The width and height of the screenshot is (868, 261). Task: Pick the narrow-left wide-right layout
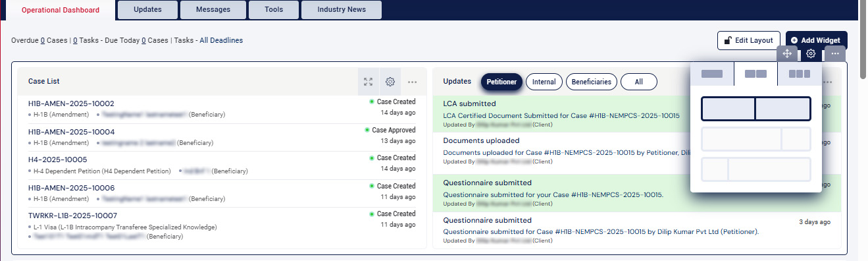(756, 170)
